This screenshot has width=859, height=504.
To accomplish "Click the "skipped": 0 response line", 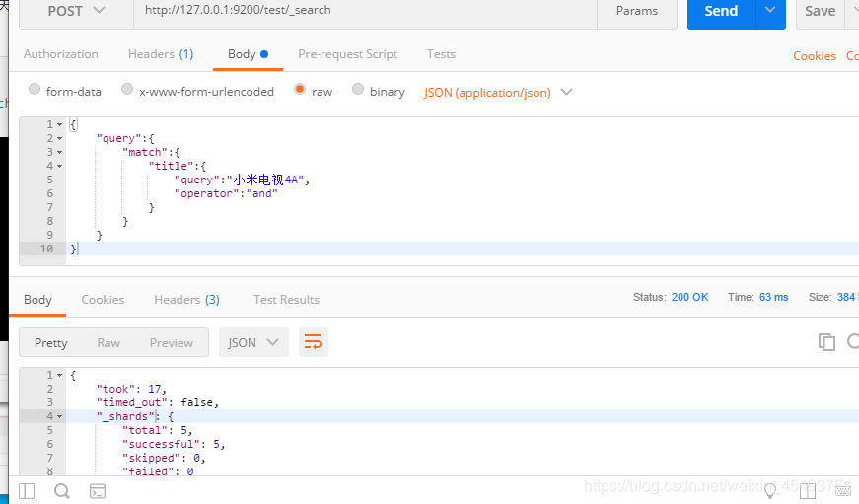I will coord(164,458).
